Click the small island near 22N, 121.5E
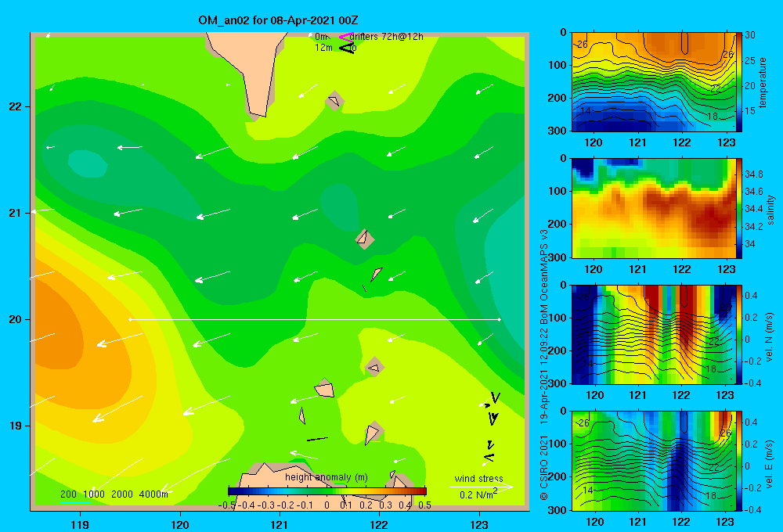Viewport: 783px width, 532px height. pyautogui.click(x=334, y=101)
